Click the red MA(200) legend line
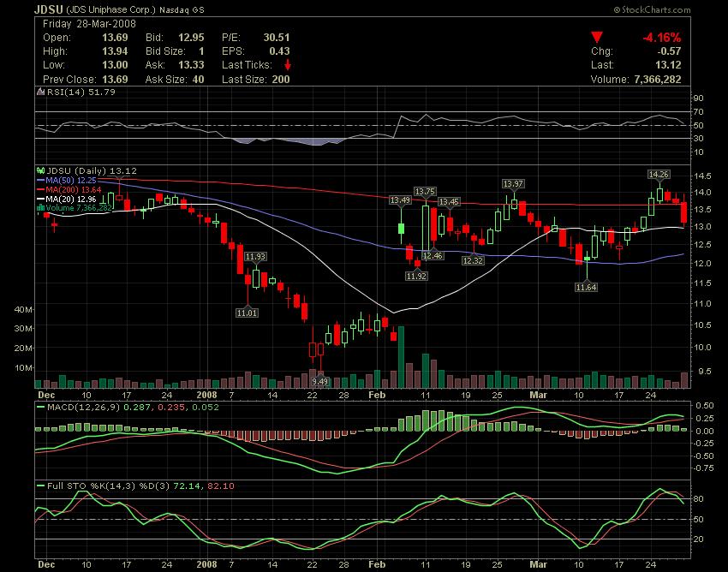This screenshot has height=572, width=728. [41, 189]
